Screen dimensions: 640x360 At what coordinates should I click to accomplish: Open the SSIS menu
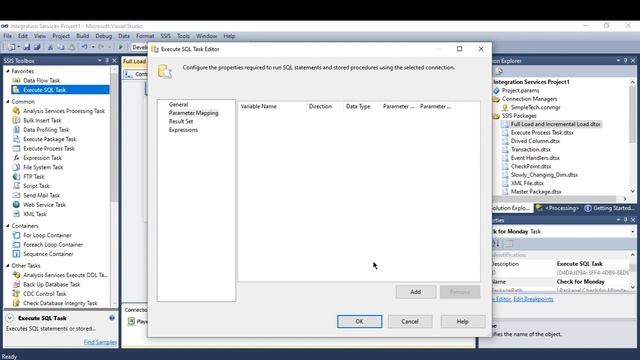tap(165, 36)
